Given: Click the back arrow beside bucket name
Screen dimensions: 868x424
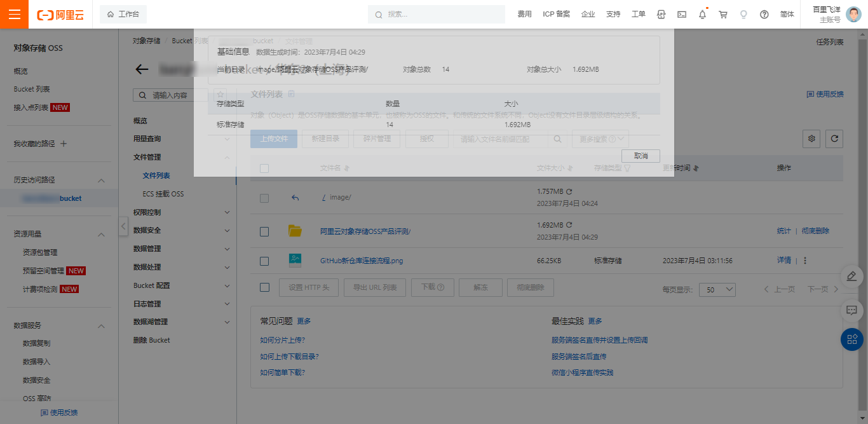Looking at the screenshot, I should tap(142, 70).
